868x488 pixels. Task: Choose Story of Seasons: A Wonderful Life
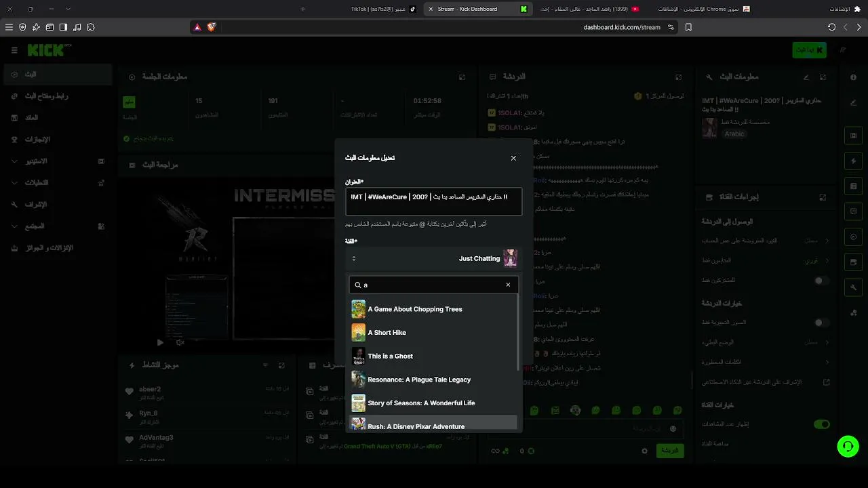[433, 403]
